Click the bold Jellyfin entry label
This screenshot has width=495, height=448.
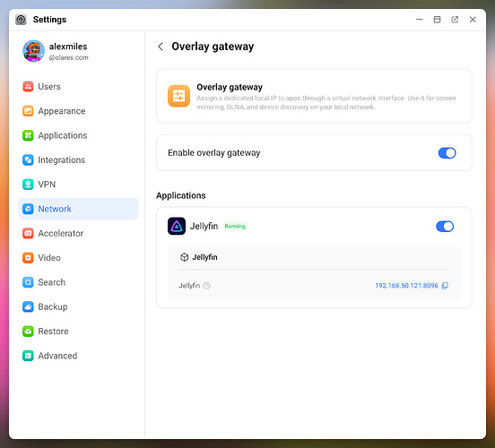pos(204,257)
